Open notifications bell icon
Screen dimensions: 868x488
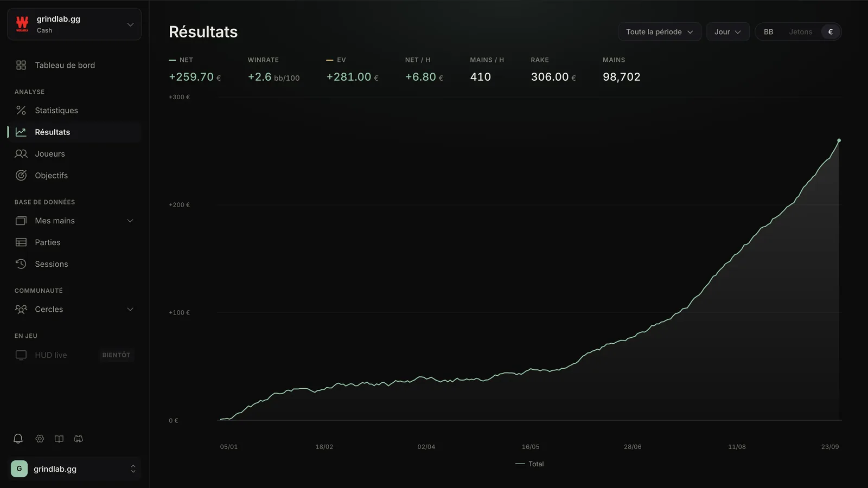pos(18,439)
